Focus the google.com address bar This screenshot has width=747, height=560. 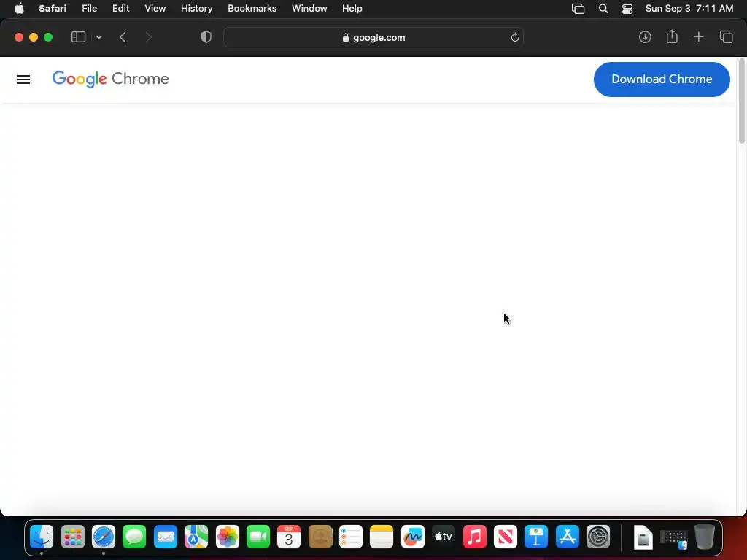(373, 37)
